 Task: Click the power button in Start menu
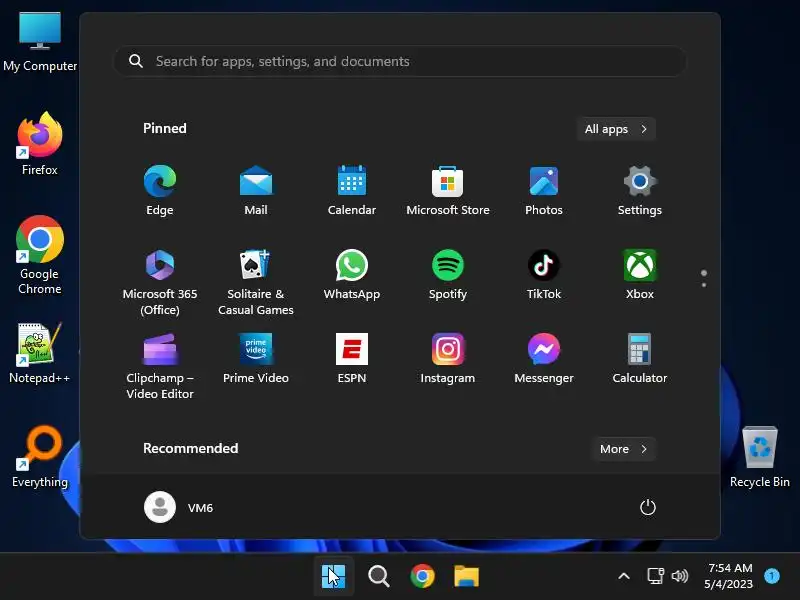click(x=647, y=507)
